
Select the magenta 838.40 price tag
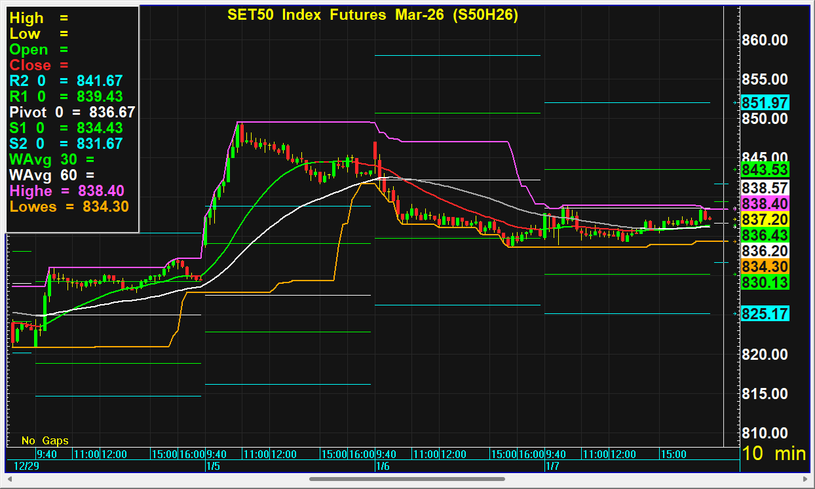click(765, 203)
